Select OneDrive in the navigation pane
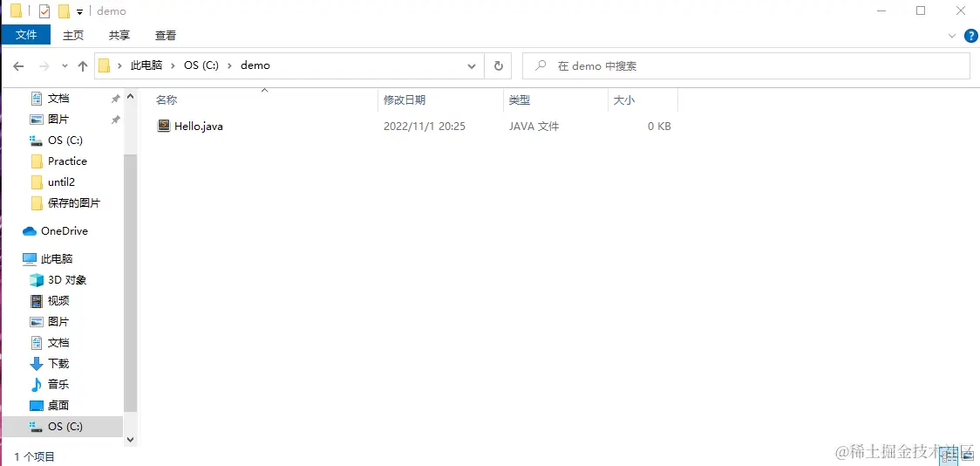Screen dimensions: 980x466 coord(65,231)
